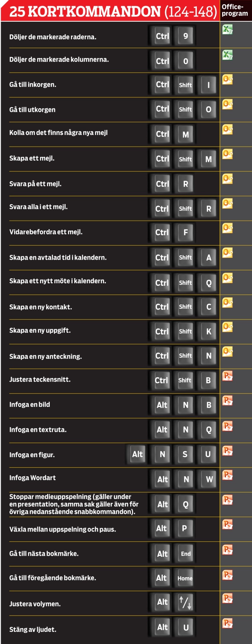252x644 pixels.
Task: Select PowerPoint icon beside "Justera teckensnitt"
Action: (x=227, y=376)
